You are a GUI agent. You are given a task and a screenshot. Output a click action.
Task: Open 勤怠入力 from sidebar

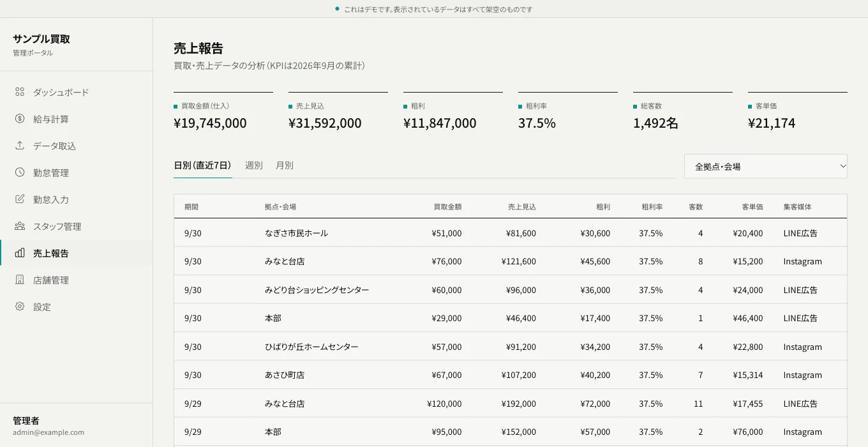tap(77, 199)
